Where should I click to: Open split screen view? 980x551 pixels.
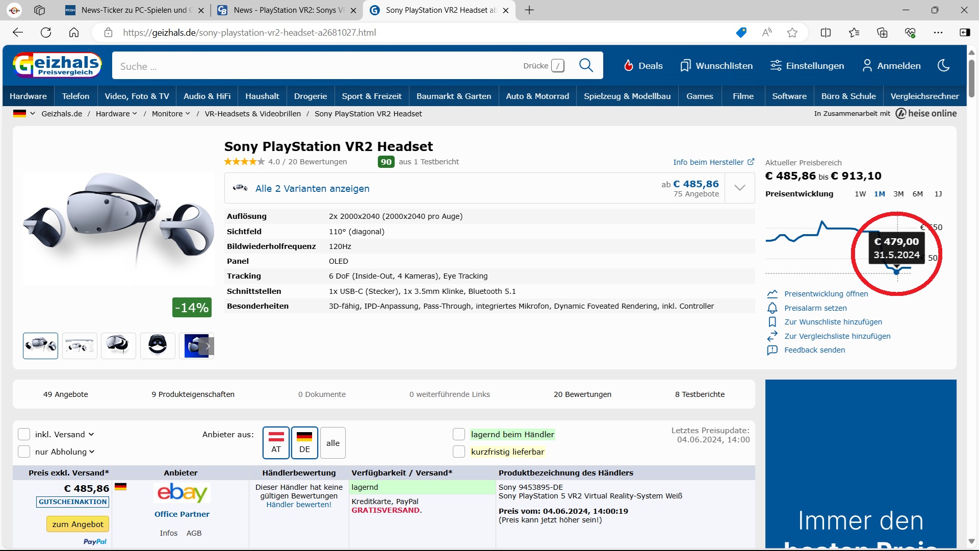[x=826, y=33]
